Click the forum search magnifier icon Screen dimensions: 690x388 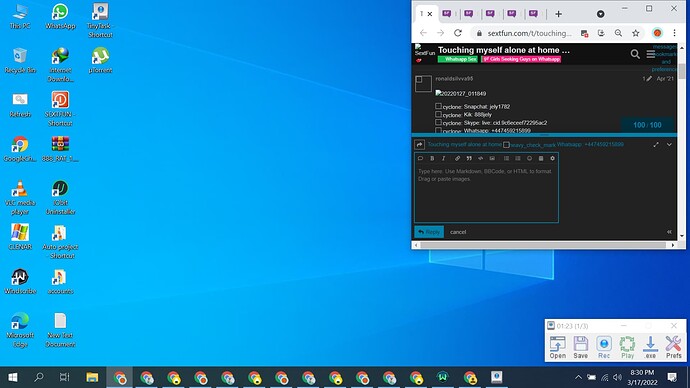click(x=635, y=54)
